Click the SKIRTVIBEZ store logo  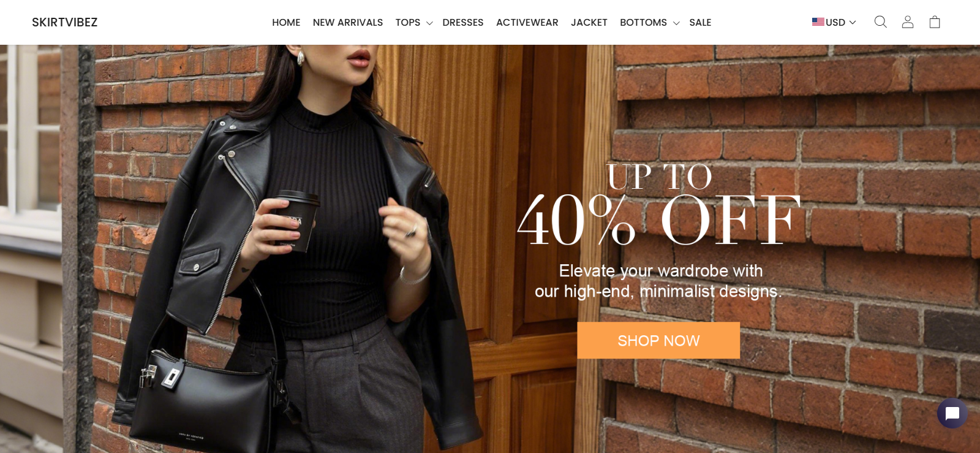coord(65,22)
